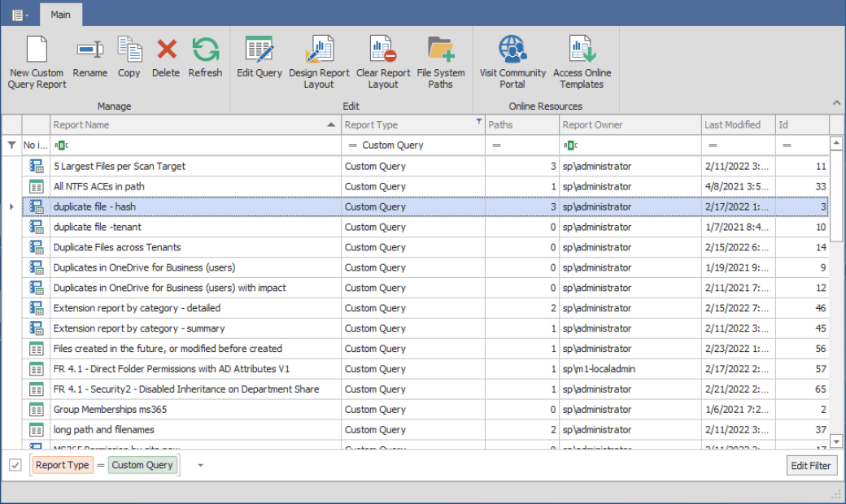Viewport: 846px width, 504px height.
Task: Click the Edit Filter button
Action: click(813, 465)
